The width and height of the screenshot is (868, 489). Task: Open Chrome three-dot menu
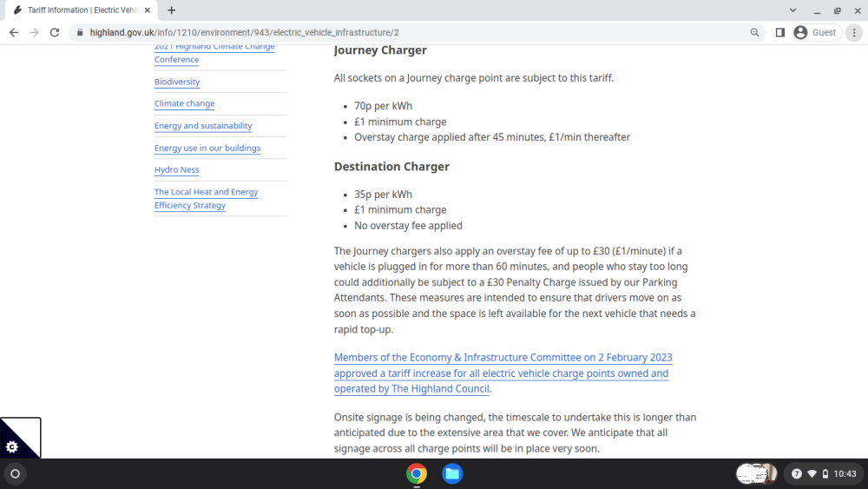coord(854,33)
